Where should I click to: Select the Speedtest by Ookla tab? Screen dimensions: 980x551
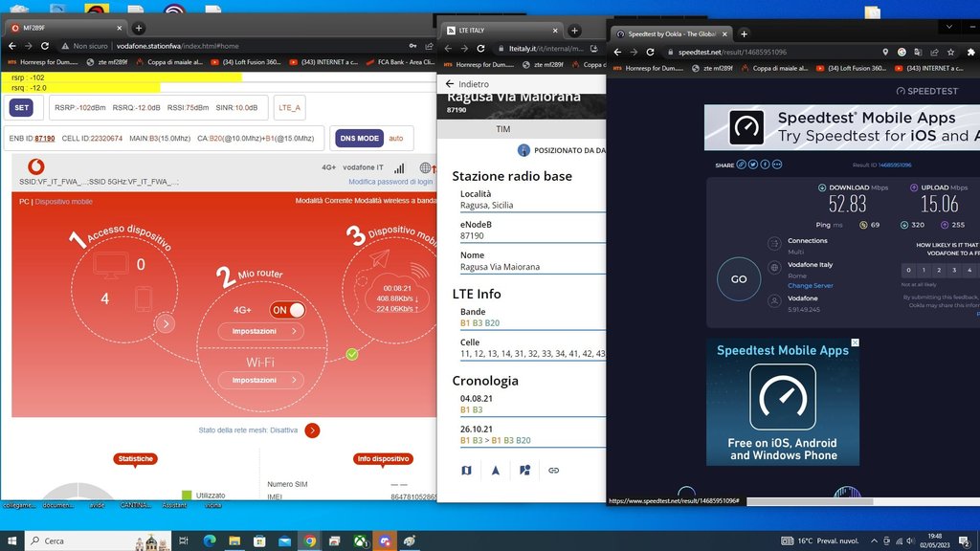pyautogui.click(x=671, y=33)
